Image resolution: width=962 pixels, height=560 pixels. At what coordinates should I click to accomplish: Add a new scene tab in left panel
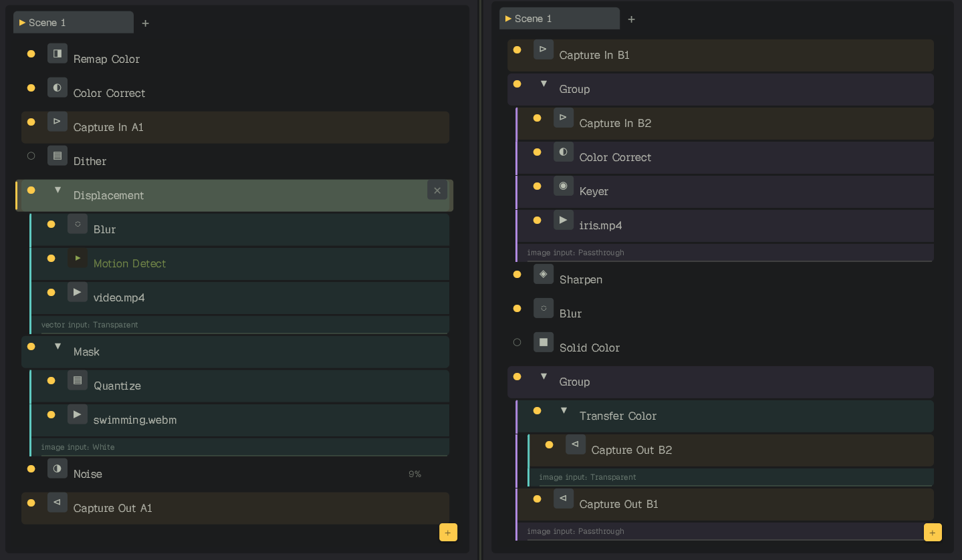coord(146,23)
